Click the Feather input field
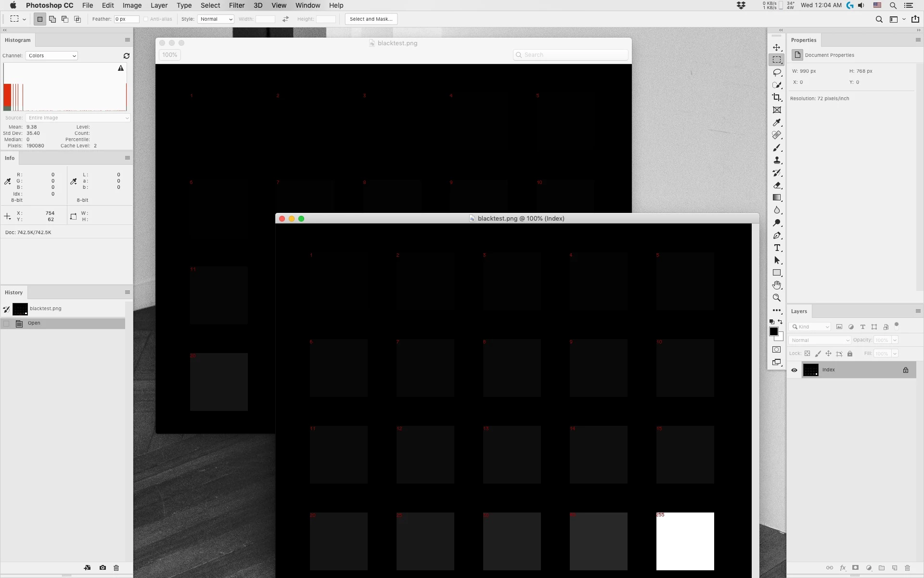 (126, 19)
